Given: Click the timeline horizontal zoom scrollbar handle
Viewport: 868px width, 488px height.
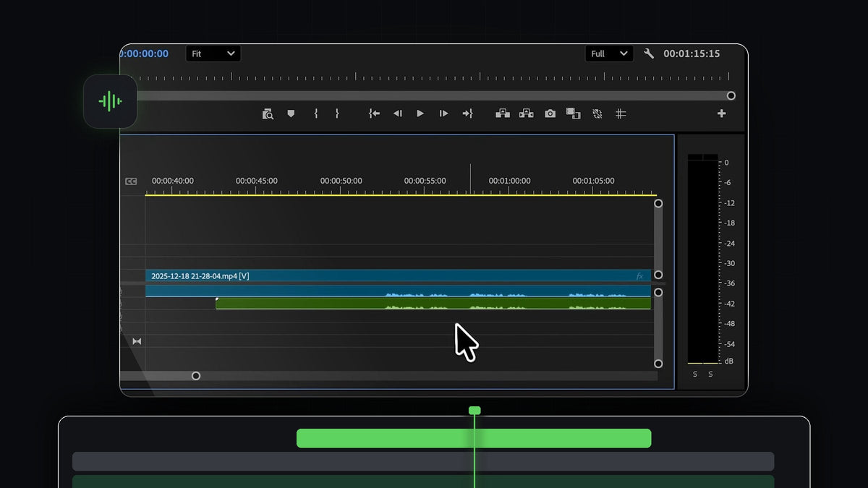Looking at the screenshot, I should click(196, 376).
